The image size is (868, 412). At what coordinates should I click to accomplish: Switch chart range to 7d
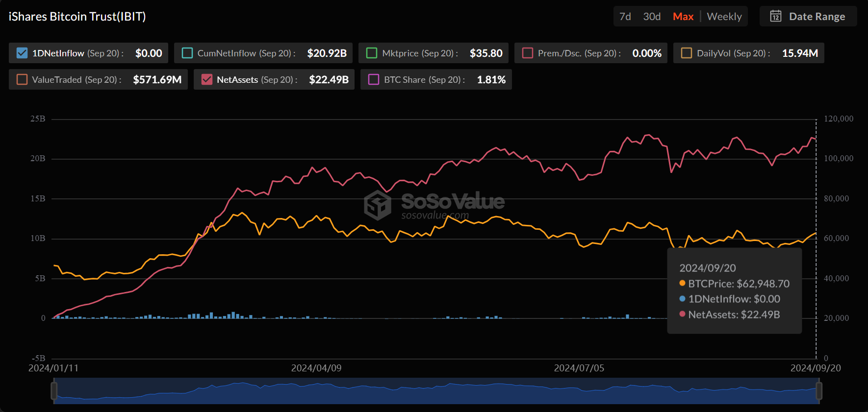click(x=625, y=17)
